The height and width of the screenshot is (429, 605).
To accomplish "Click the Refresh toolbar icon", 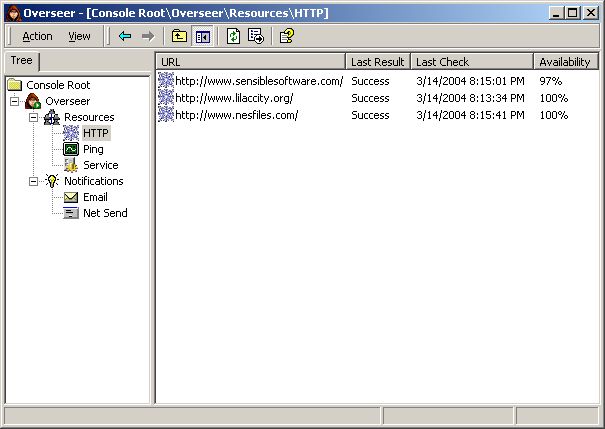I will tap(233, 36).
